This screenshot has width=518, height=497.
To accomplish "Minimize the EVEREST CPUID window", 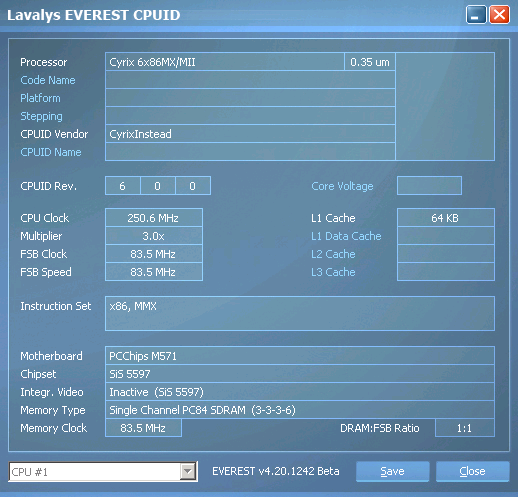I will [476, 15].
